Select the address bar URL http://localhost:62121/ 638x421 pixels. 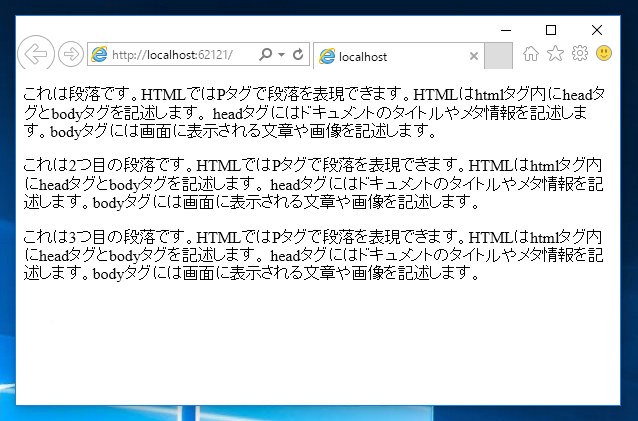click(173, 55)
